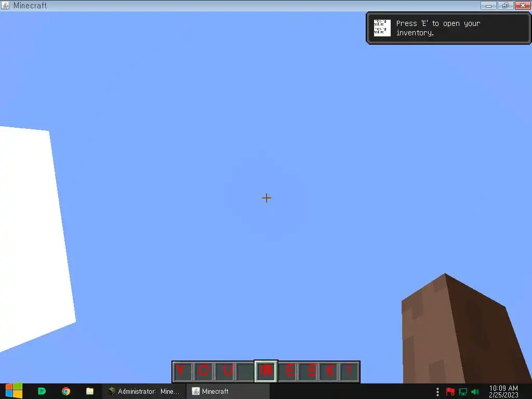Select the hotbar slot labeled U
This screenshot has width=532, height=399.
(x=224, y=371)
